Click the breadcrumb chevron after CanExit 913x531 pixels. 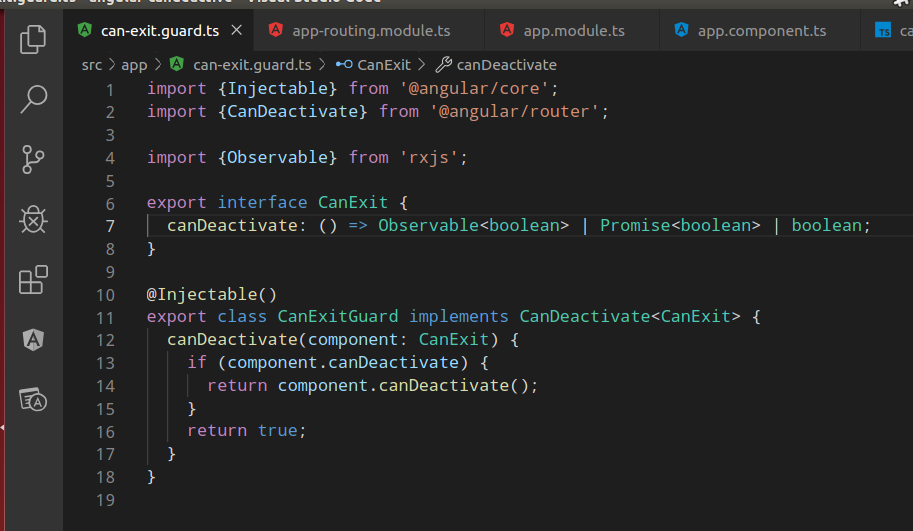pyautogui.click(x=422, y=65)
